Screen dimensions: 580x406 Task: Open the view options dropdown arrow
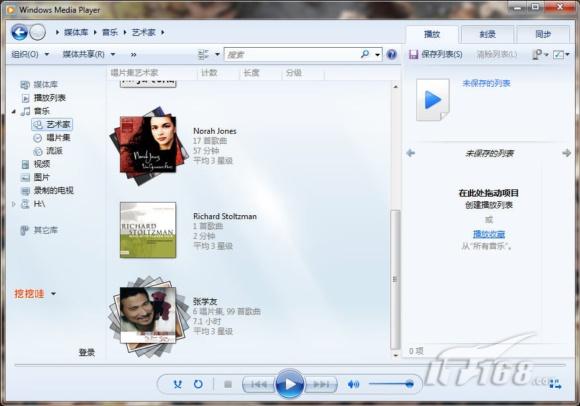pyautogui.click(x=218, y=54)
